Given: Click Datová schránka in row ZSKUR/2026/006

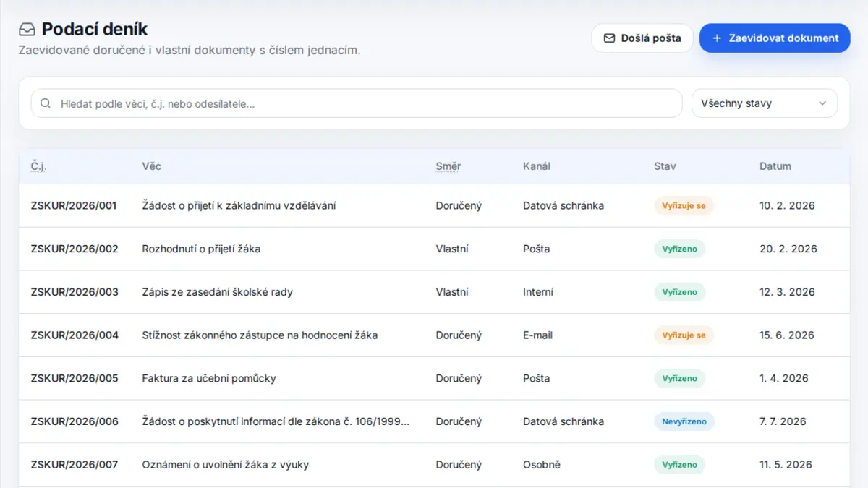Looking at the screenshot, I should [x=563, y=421].
